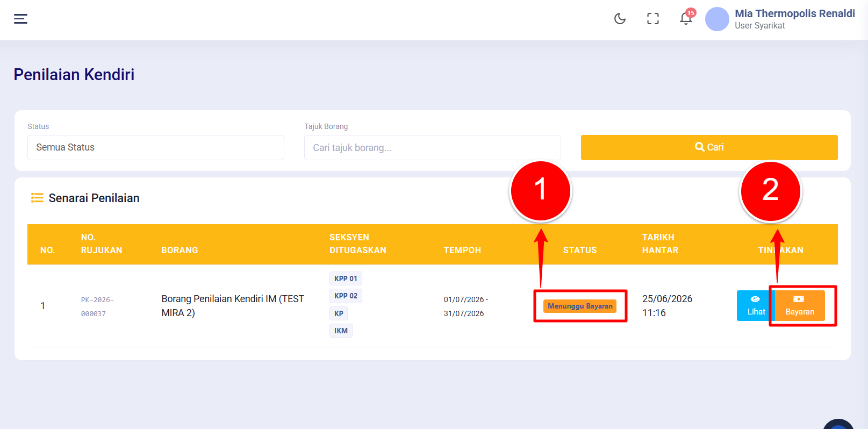Select the KP section tag
The width and height of the screenshot is (868, 429).
[339, 313]
